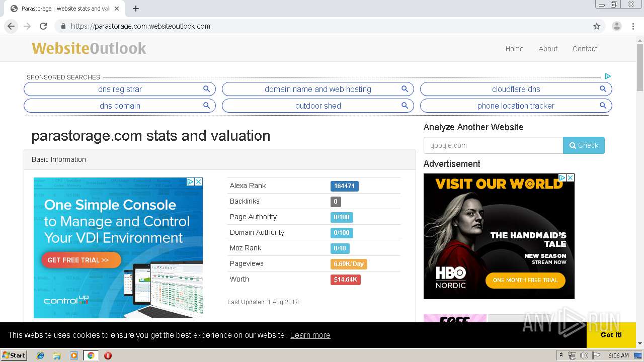644x362 pixels.
Task: Click the browser forward arrow
Action: coord(27,26)
